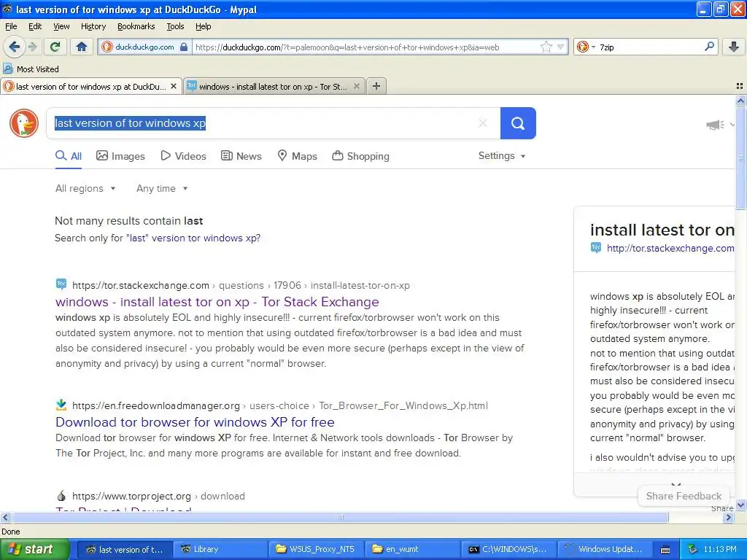The height and width of the screenshot is (560, 747).
Task: Open the History menu
Action: [x=93, y=26]
